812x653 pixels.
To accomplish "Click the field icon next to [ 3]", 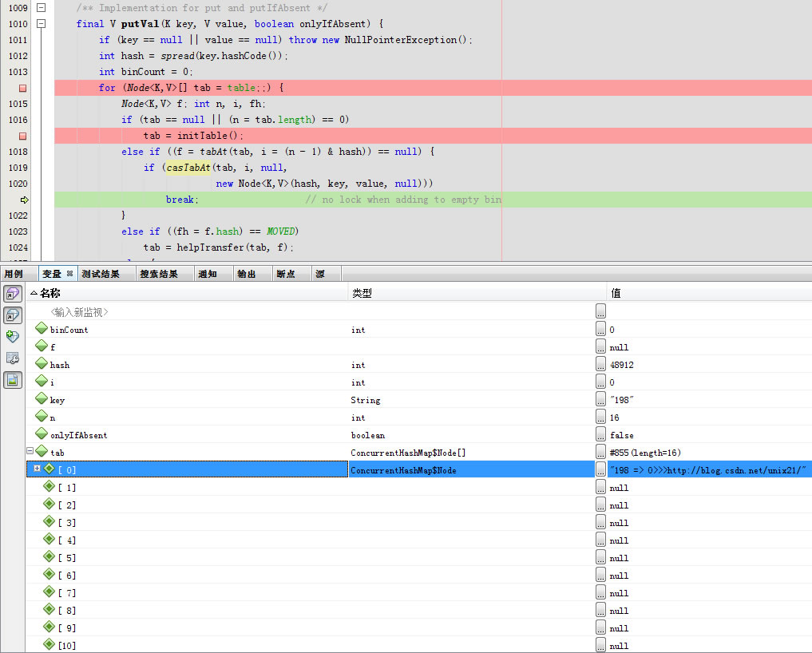I will [50, 521].
